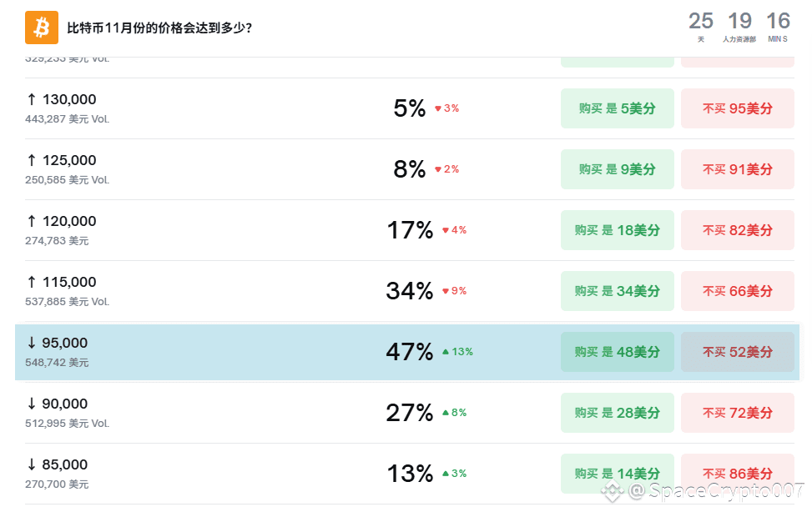Click the orange Bitcoin logo icon

[x=42, y=28]
